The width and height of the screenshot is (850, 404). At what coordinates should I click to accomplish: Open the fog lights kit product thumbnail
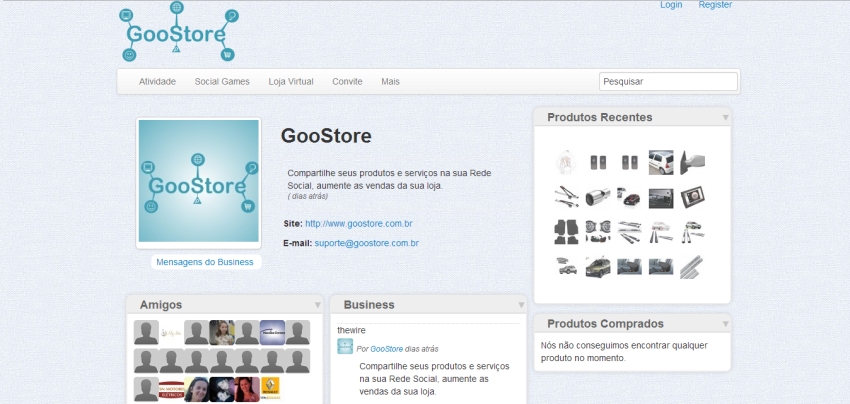[x=597, y=232]
